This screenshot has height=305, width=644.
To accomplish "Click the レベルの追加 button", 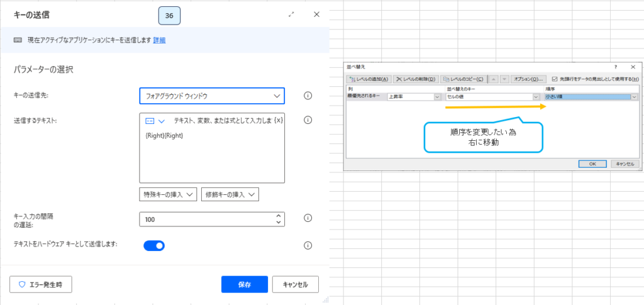I will click(369, 79).
